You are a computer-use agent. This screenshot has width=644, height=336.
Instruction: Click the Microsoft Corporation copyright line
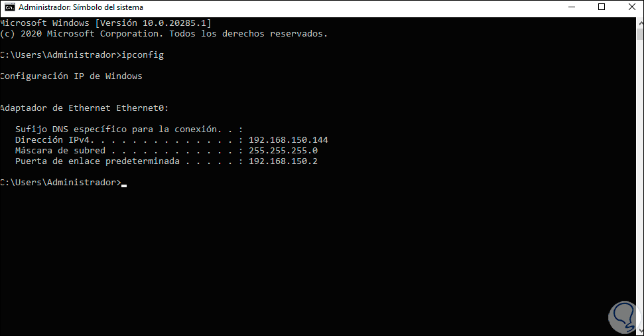(164, 34)
